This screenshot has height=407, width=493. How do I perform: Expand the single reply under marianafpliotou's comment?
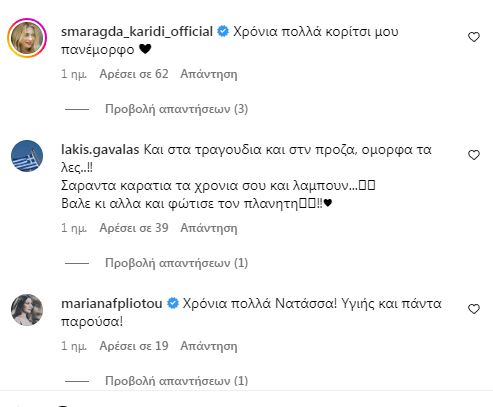click(176, 381)
